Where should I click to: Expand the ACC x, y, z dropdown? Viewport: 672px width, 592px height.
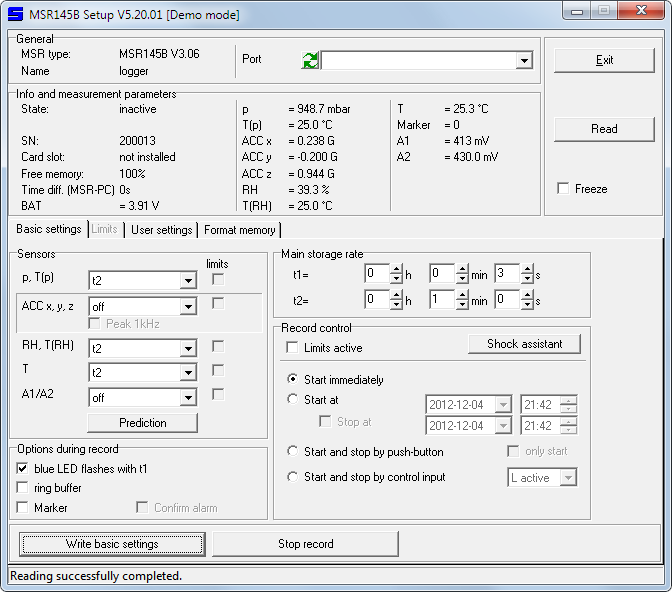click(x=188, y=307)
